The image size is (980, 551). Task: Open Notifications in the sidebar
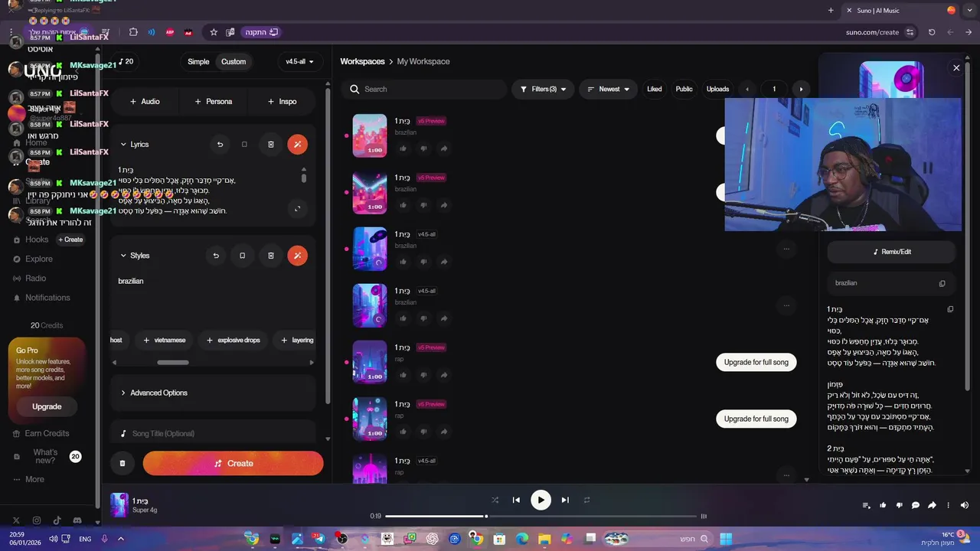coord(41,297)
